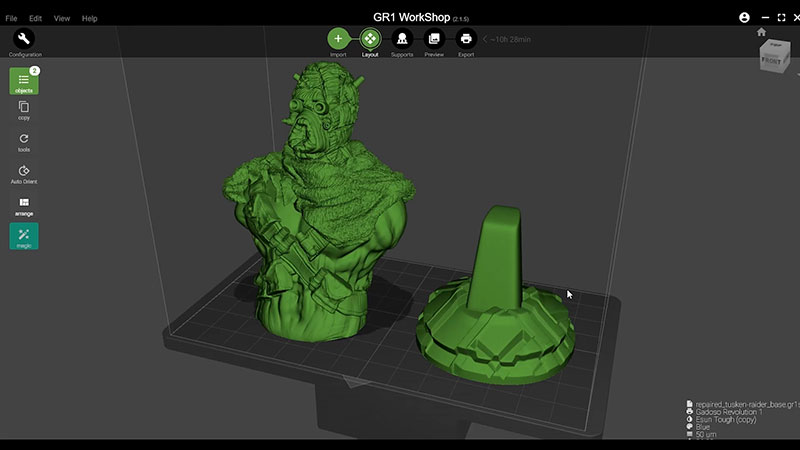
Task: Click the Import plus button
Action: point(338,39)
